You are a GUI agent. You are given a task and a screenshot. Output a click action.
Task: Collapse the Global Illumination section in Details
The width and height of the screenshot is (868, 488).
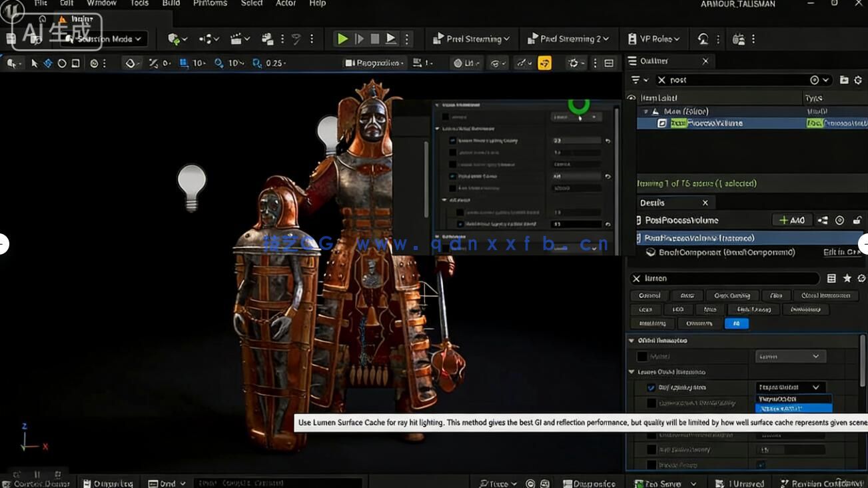630,340
